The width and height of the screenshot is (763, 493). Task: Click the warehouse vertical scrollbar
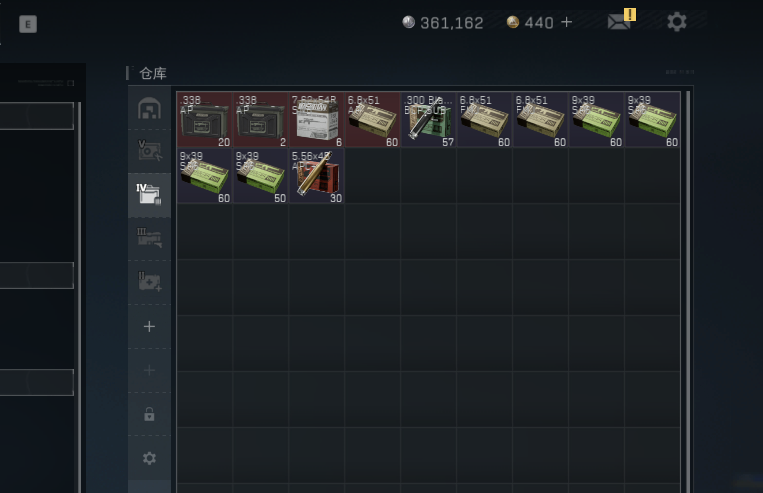coord(688,292)
